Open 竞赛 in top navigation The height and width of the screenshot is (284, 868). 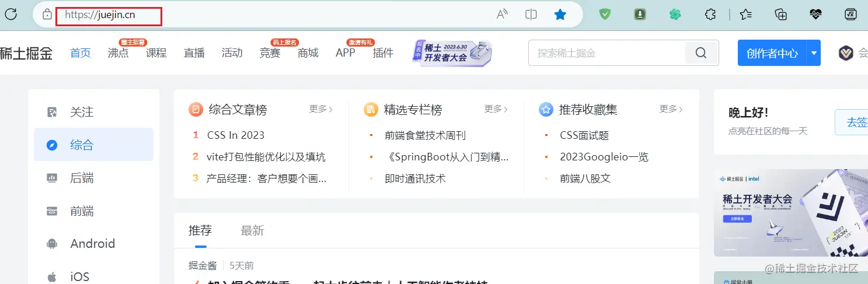point(270,53)
